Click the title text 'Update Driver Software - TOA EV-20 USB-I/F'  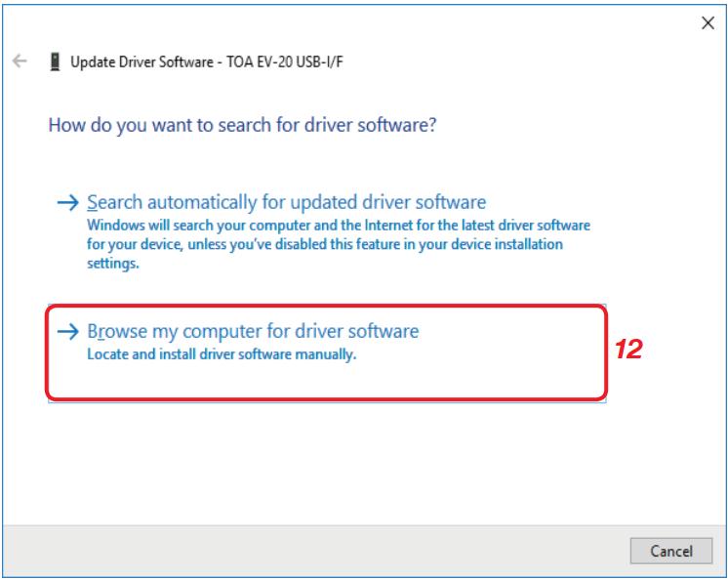207,62
